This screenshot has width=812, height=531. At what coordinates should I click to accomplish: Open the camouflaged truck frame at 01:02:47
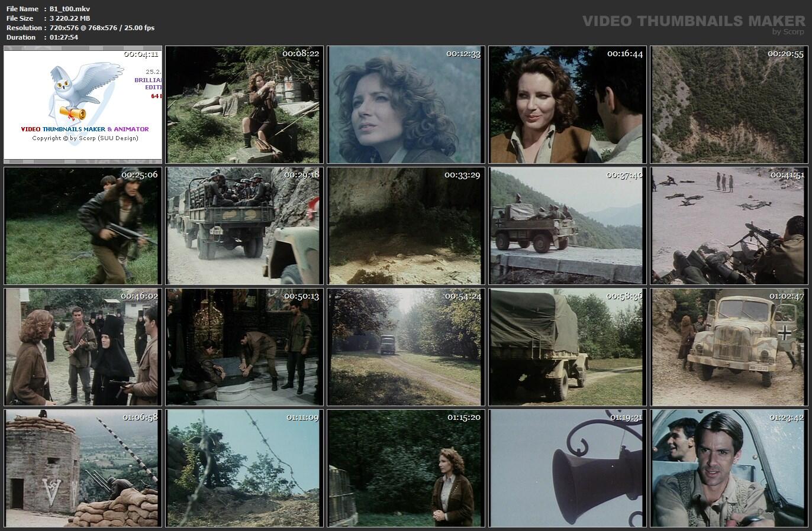click(x=729, y=347)
